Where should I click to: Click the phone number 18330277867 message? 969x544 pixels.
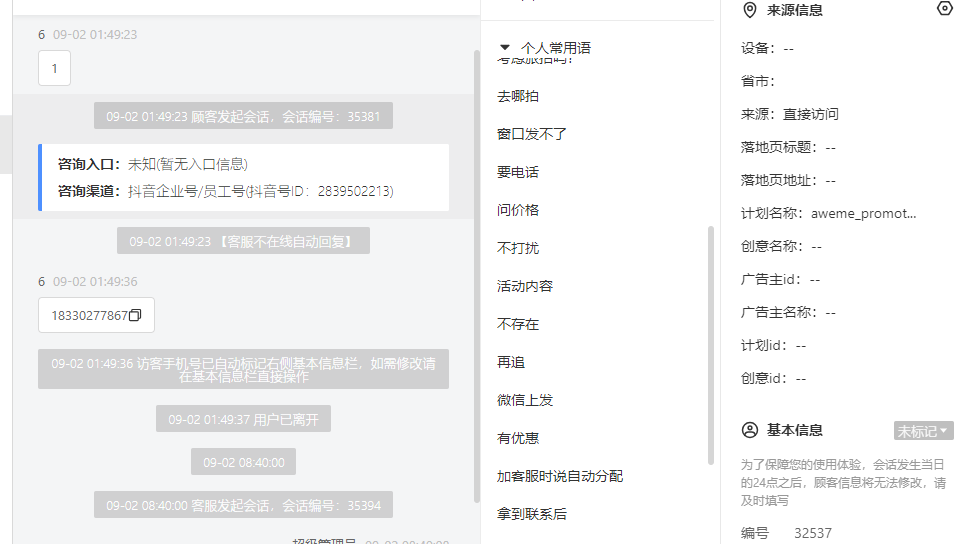click(96, 315)
